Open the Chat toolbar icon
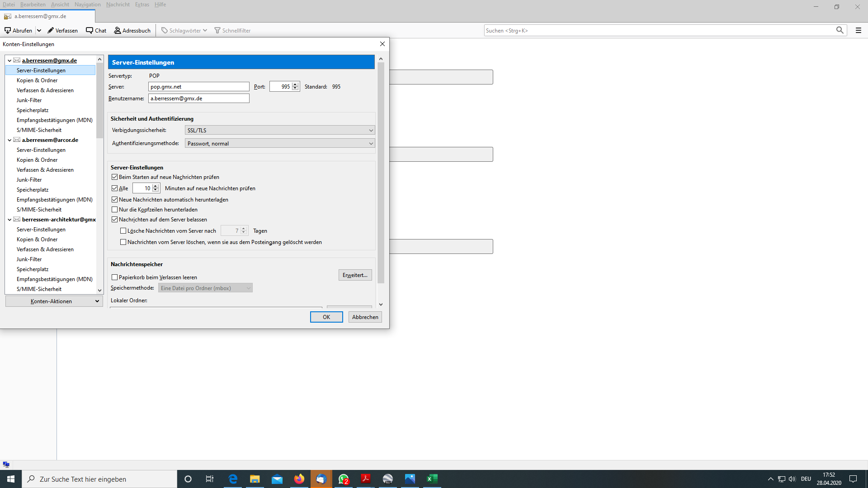This screenshot has height=488, width=868. point(90,30)
